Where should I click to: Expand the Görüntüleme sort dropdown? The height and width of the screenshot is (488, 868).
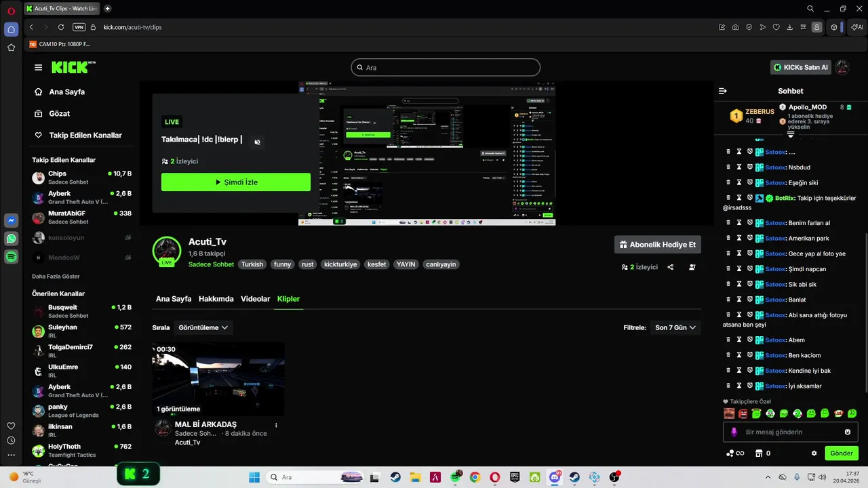tap(203, 327)
